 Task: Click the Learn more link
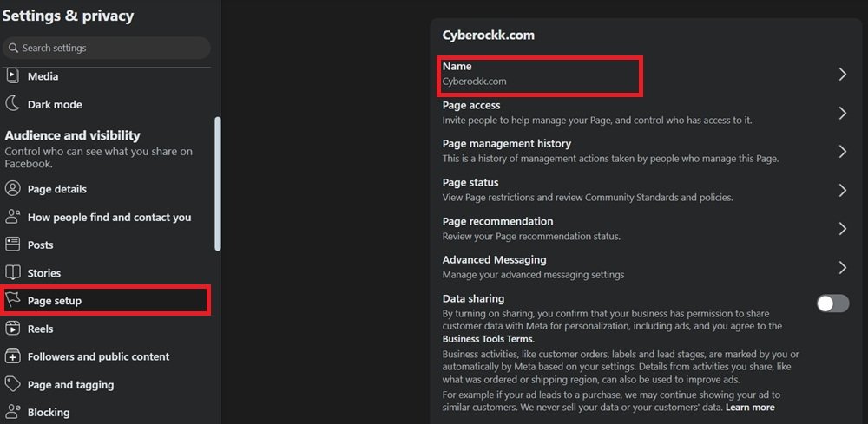click(750, 407)
